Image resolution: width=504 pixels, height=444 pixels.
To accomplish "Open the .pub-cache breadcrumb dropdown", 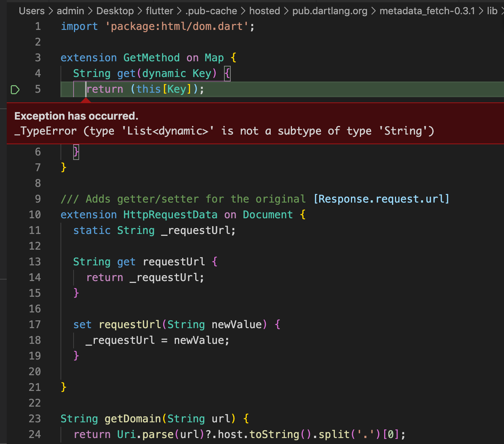I will (211, 11).
